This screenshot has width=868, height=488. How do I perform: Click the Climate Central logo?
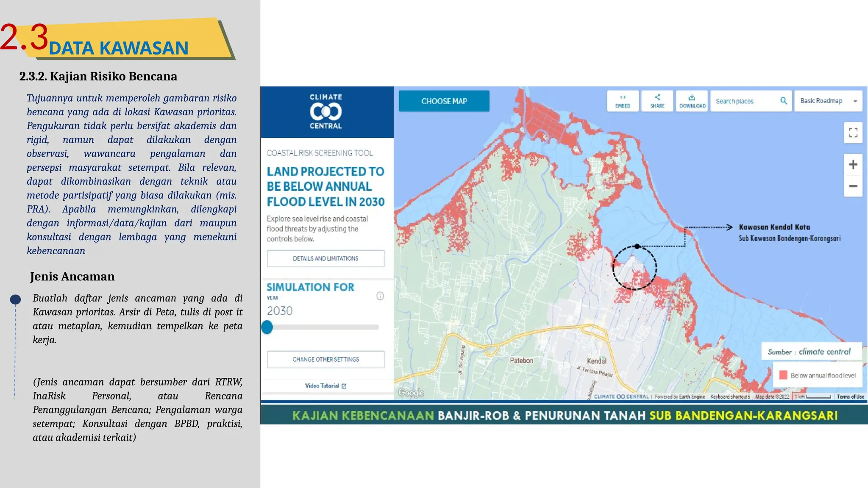coord(325,112)
